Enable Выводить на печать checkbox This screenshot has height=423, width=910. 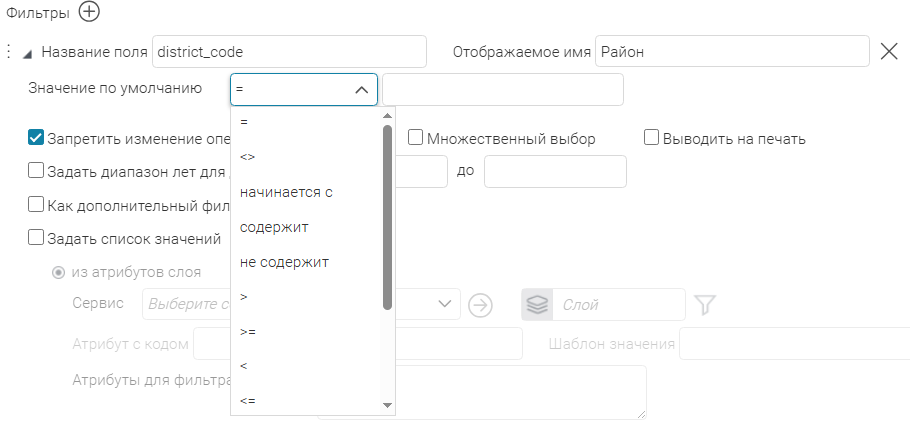652,139
